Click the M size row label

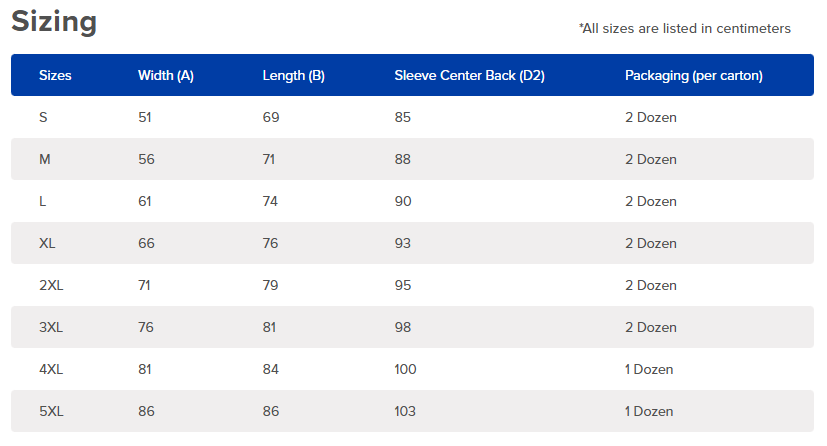click(x=45, y=159)
